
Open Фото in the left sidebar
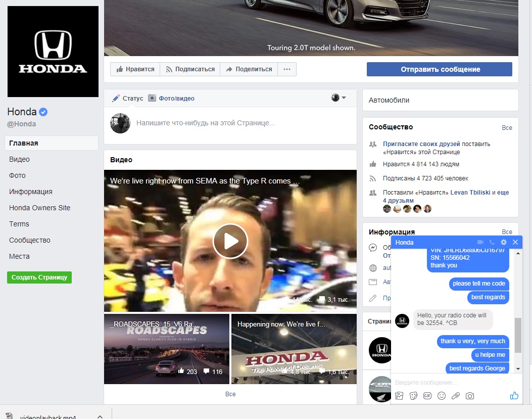[17, 175]
